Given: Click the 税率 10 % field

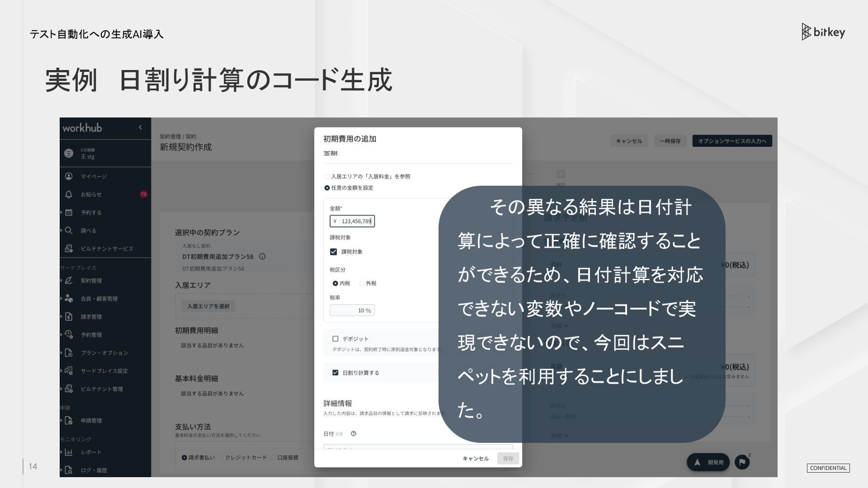Looking at the screenshot, I should 352,310.
